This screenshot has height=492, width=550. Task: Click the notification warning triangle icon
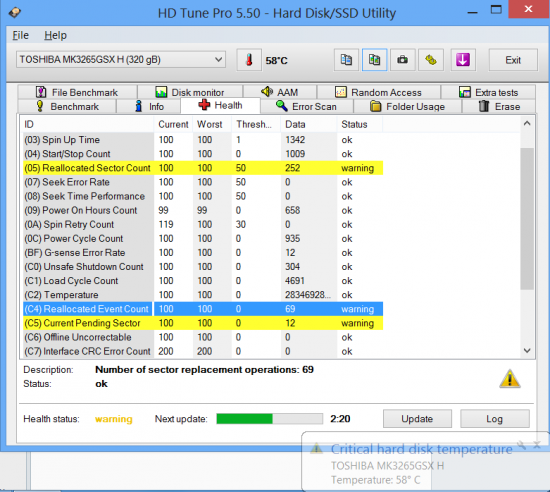[316, 448]
